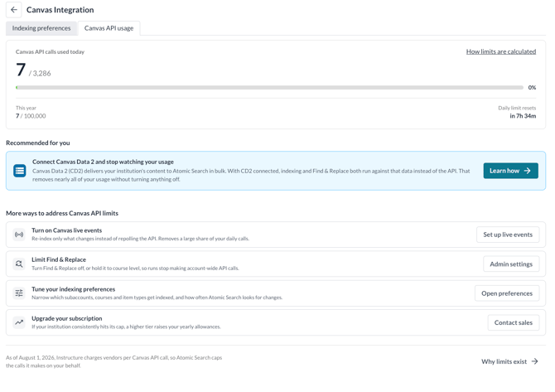Click the Open preferences button
The image size is (555, 392).
point(506,293)
